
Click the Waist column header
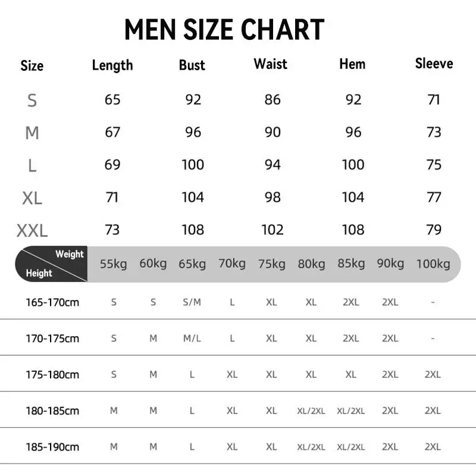(270, 64)
